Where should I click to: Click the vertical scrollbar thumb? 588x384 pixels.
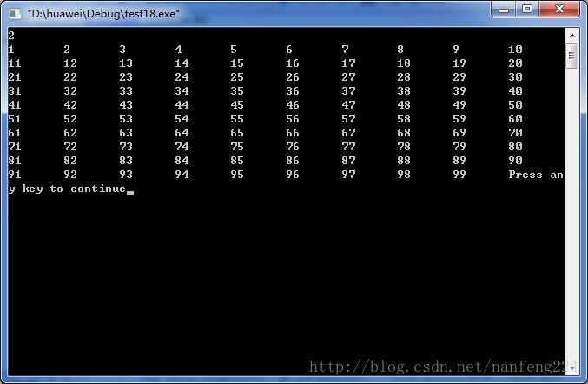pyautogui.click(x=572, y=56)
